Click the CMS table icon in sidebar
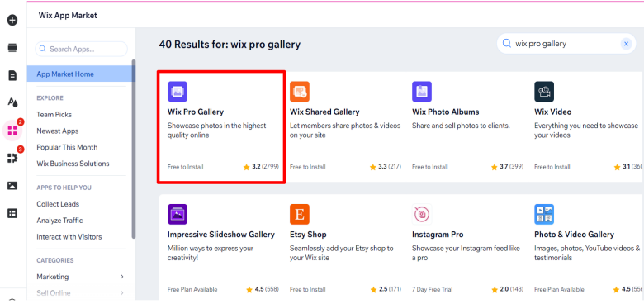The height and width of the screenshot is (304, 644). tap(12, 213)
